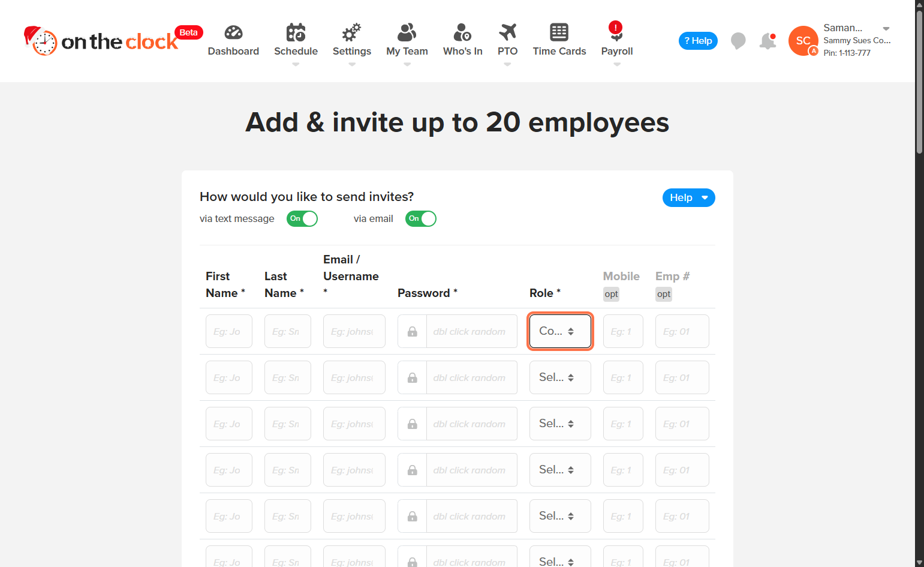Click the Schedule calendar icon
The height and width of the screenshot is (567, 924).
click(296, 32)
